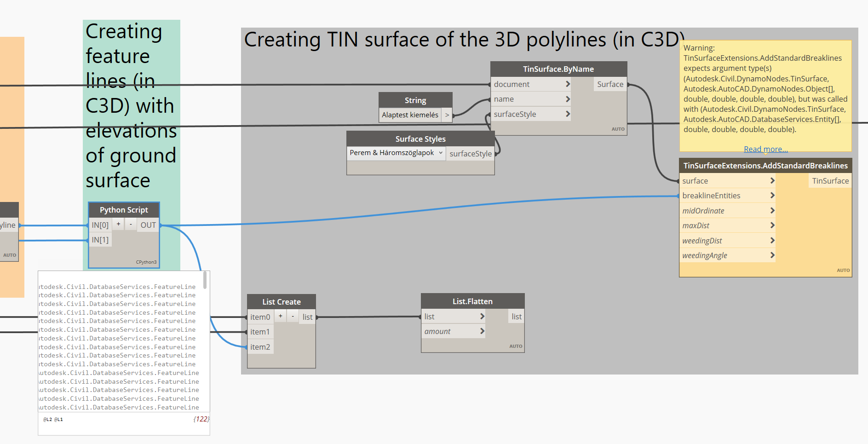Viewport: 868px width, 444px height.
Task: Click the weedingDist input label
Action: (x=702, y=241)
